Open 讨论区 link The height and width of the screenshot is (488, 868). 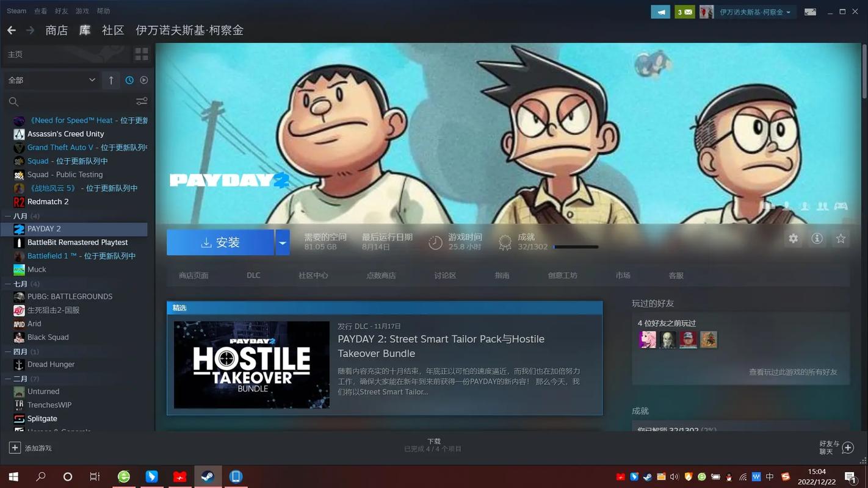(445, 276)
